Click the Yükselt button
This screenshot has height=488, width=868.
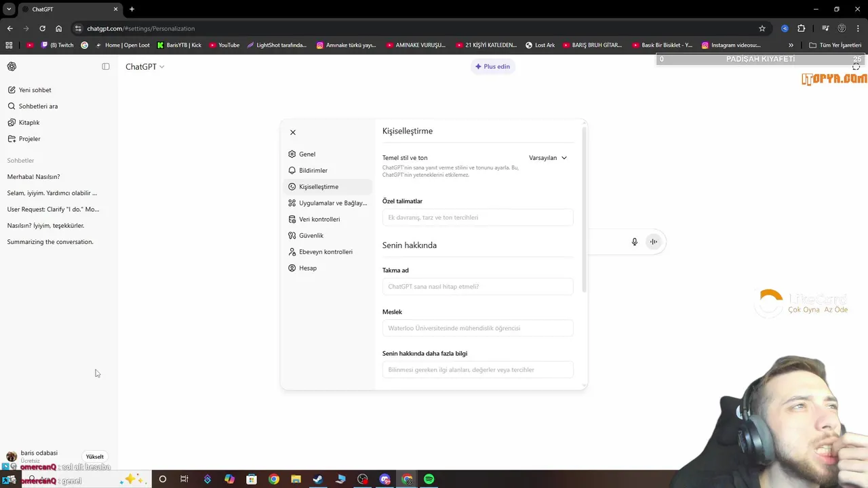(x=95, y=457)
